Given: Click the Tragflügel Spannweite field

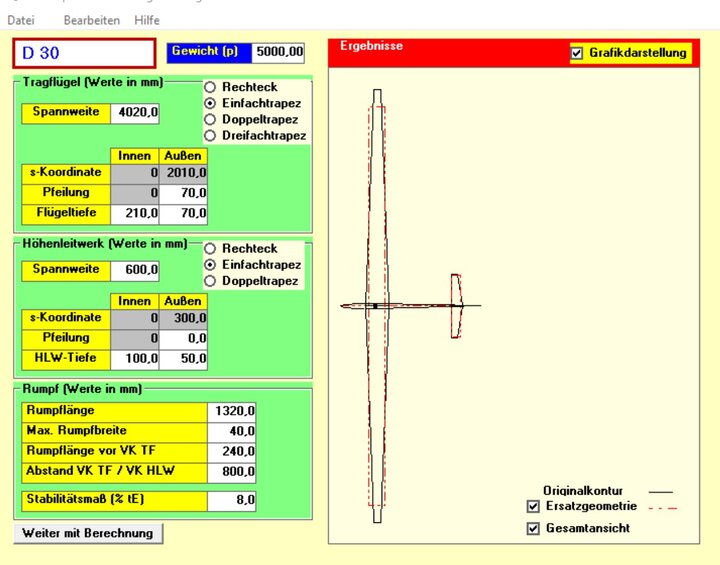Looking at the screenshot, I should pos(134,113).
